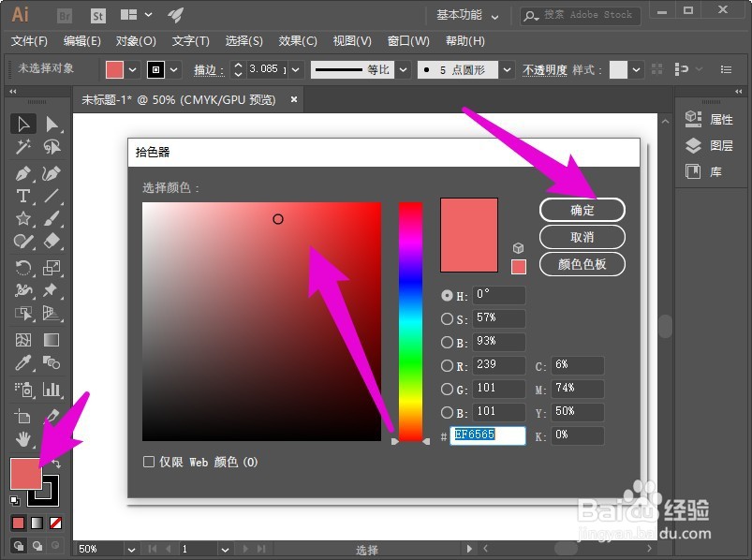Select the Pen tool
Screen dimensions: 752x560
click(23, 173)
